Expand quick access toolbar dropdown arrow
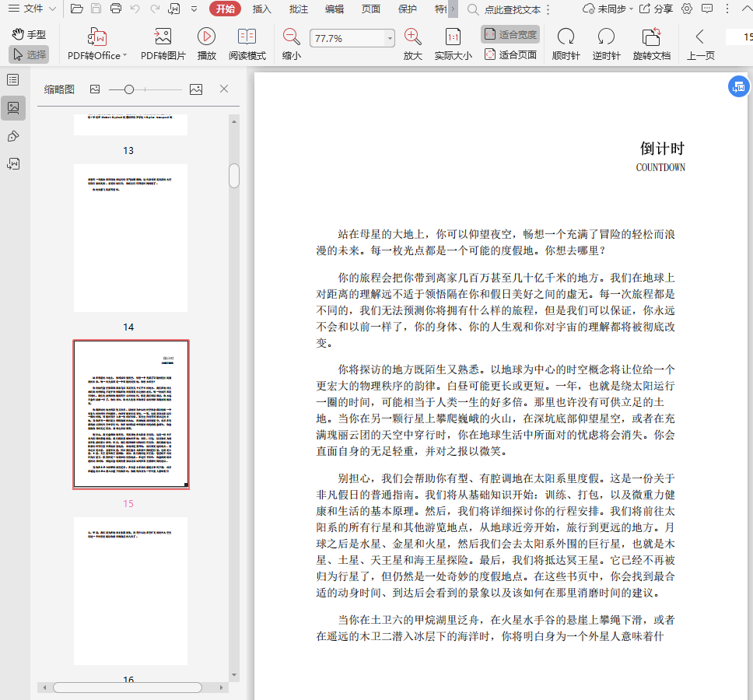 194,9
